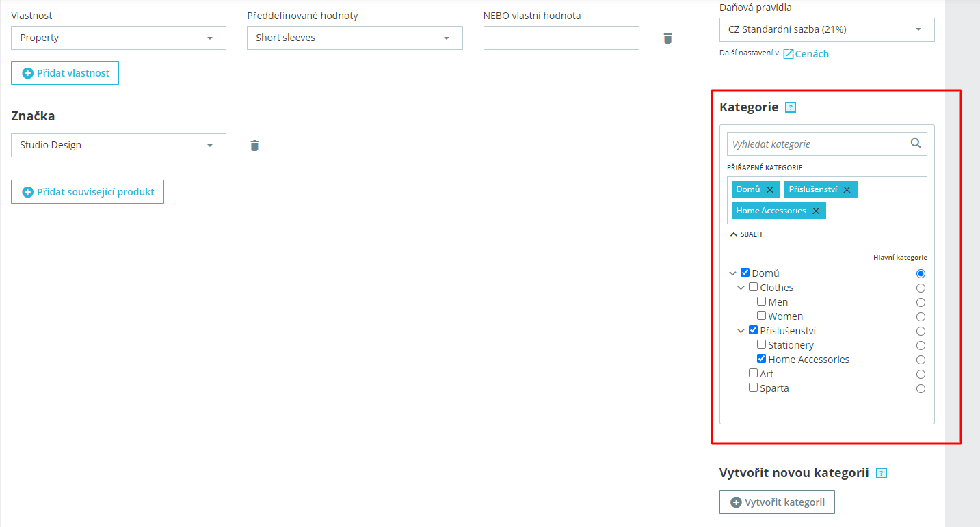
Task: Click the Stationery label in the tree
Action: click(x=791, y=345)
